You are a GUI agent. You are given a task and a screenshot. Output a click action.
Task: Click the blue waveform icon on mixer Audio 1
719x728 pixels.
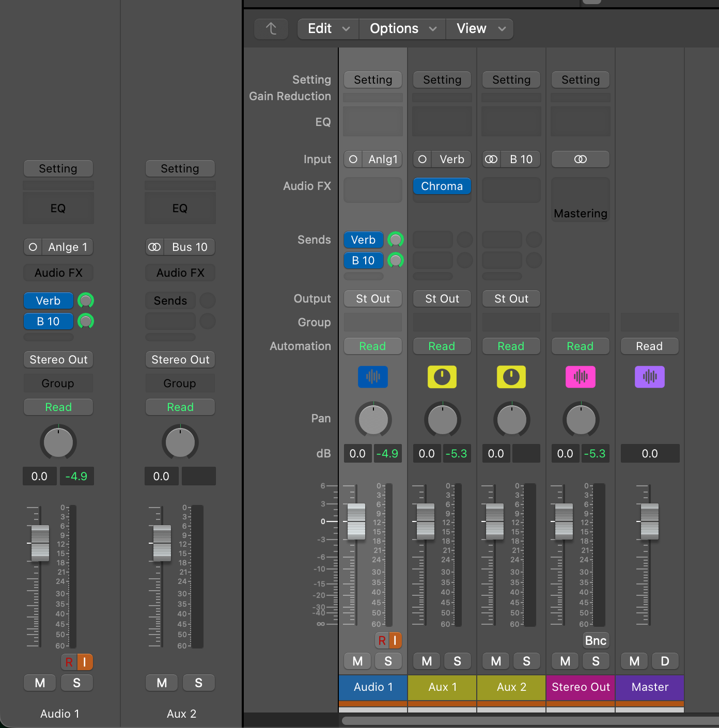[373, 377]
